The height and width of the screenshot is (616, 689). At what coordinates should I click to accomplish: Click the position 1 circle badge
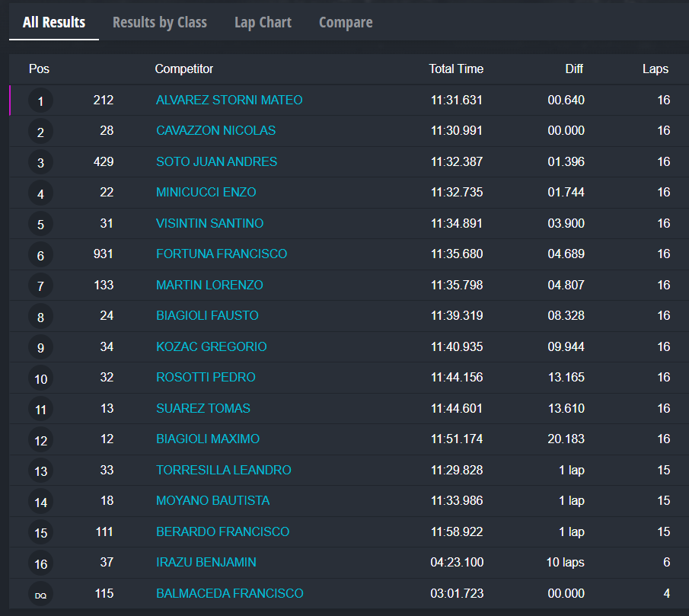pyautogui.click(x=40, y=101)
